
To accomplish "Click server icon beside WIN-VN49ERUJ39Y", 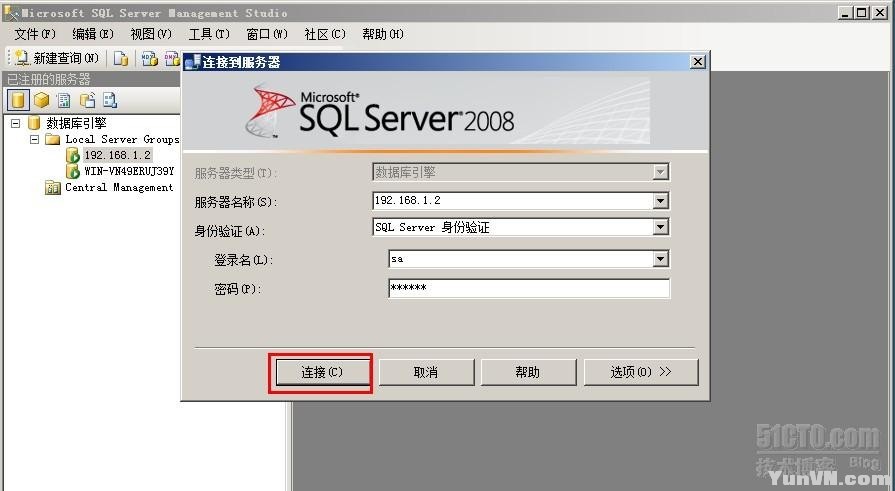I will click(x=72, y=171).
